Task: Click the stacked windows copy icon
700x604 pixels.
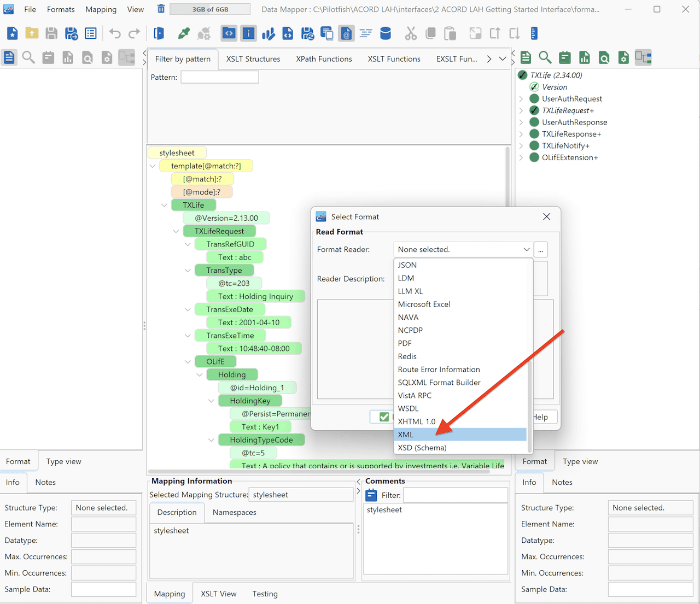Action: click(x=326, y=33)
